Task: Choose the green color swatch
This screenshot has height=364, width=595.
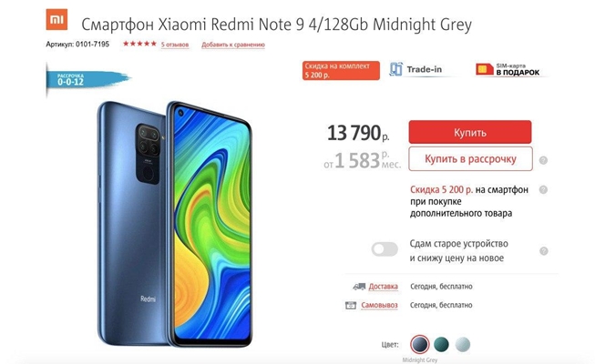Action: 441,344
